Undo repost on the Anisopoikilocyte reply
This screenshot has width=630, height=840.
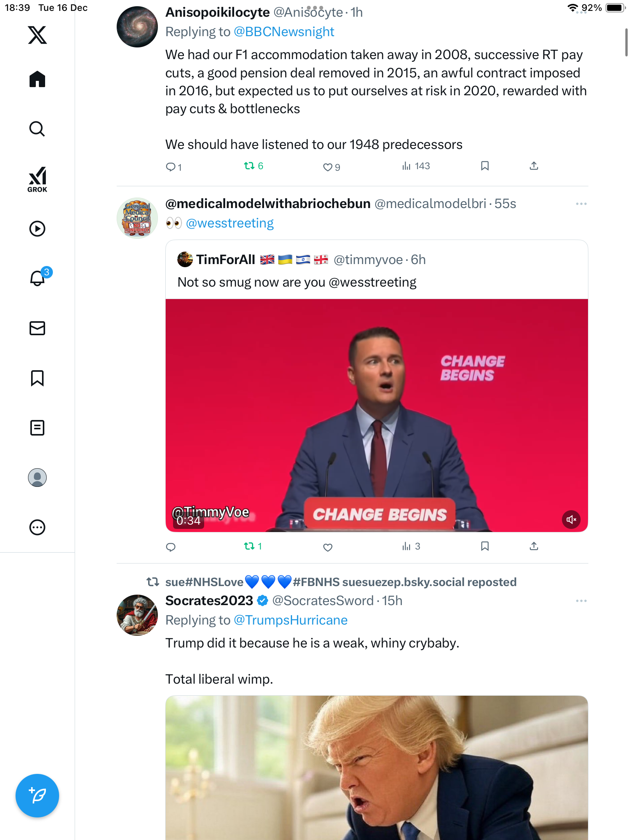tap(249, 166)
